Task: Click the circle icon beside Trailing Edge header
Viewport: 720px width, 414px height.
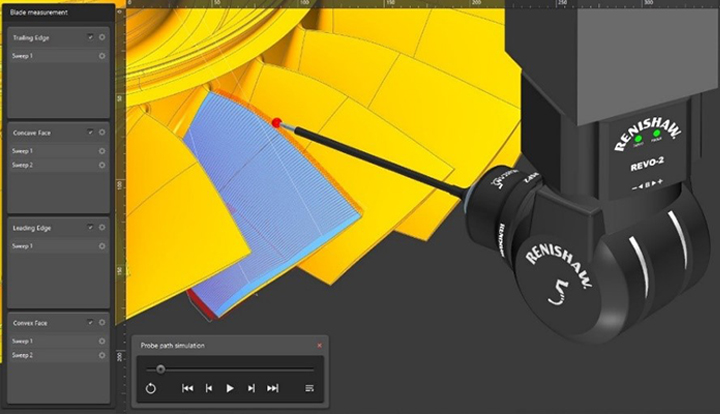Action: click(x=102, y=37)
